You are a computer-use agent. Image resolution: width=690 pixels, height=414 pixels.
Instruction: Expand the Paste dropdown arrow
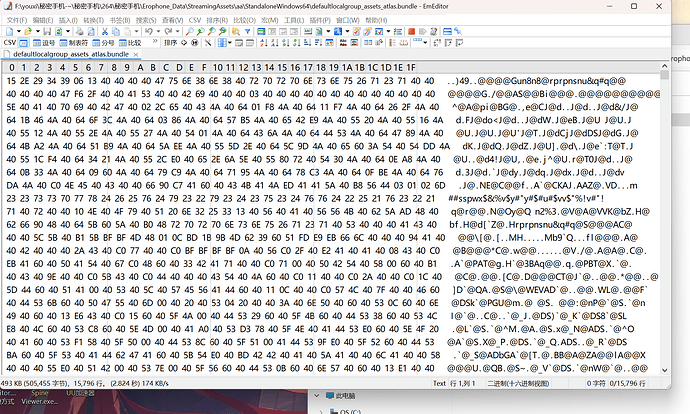click(136, 31)
